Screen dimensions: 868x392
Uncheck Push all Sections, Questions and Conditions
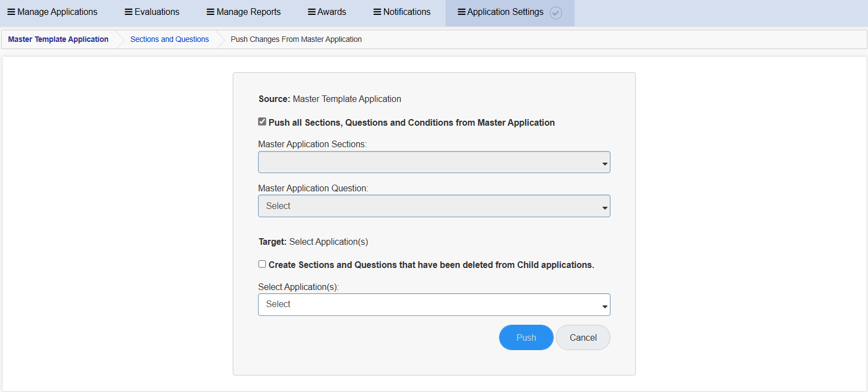click(262, 122)
